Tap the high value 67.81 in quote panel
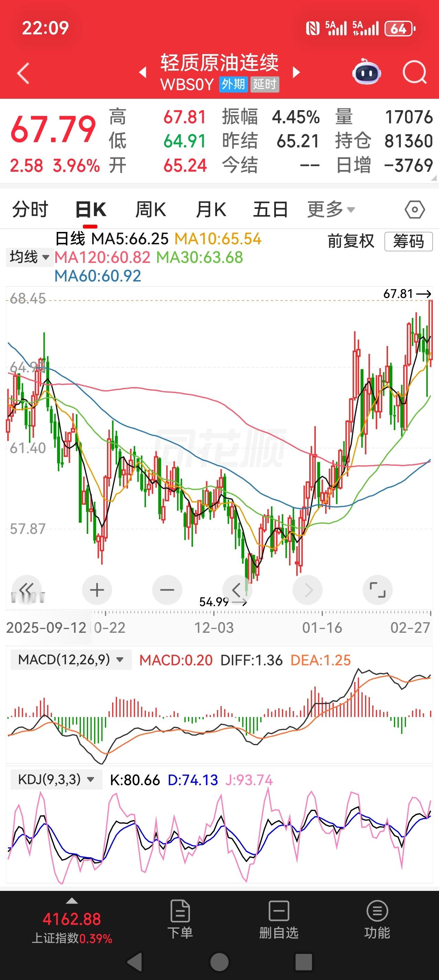The image size is (439, 980). 185,117
